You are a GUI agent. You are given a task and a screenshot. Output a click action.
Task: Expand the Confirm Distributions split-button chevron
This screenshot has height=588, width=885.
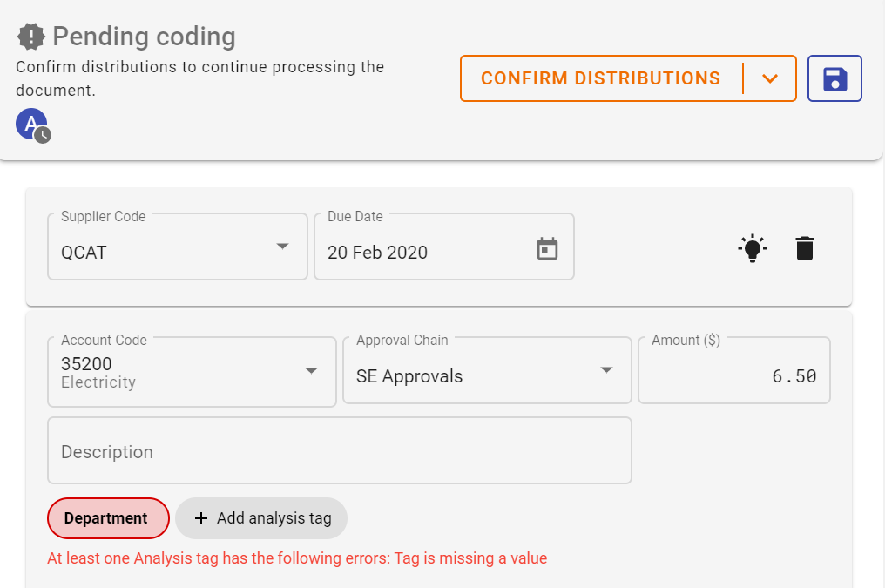tap(770, 78)
